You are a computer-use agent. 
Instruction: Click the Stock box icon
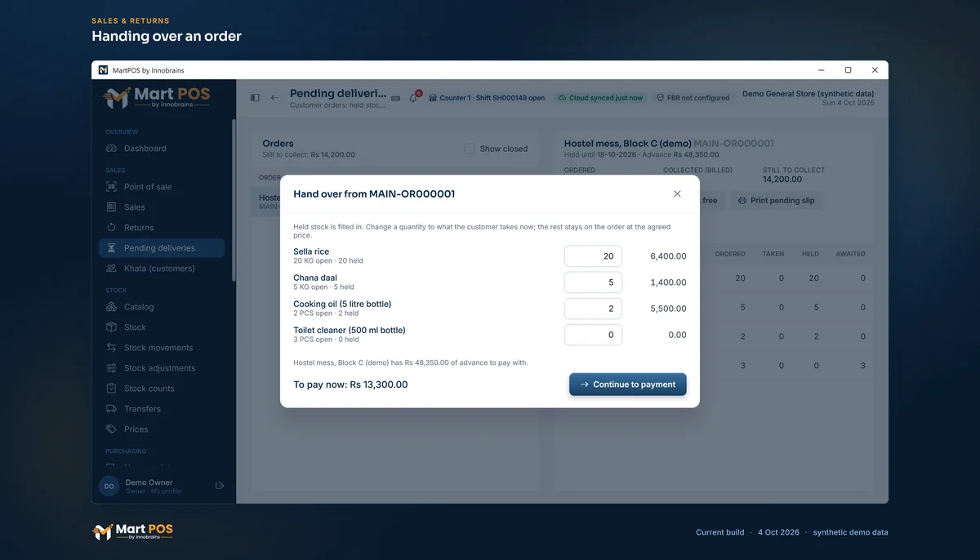tap(111, 327)
